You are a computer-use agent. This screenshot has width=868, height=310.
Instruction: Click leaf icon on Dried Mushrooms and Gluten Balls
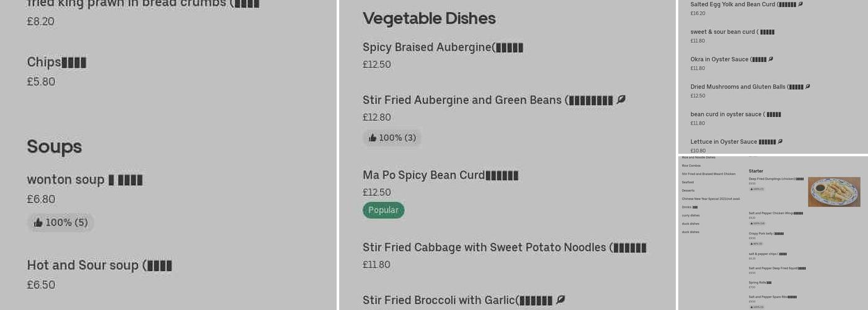pos(807,87)
